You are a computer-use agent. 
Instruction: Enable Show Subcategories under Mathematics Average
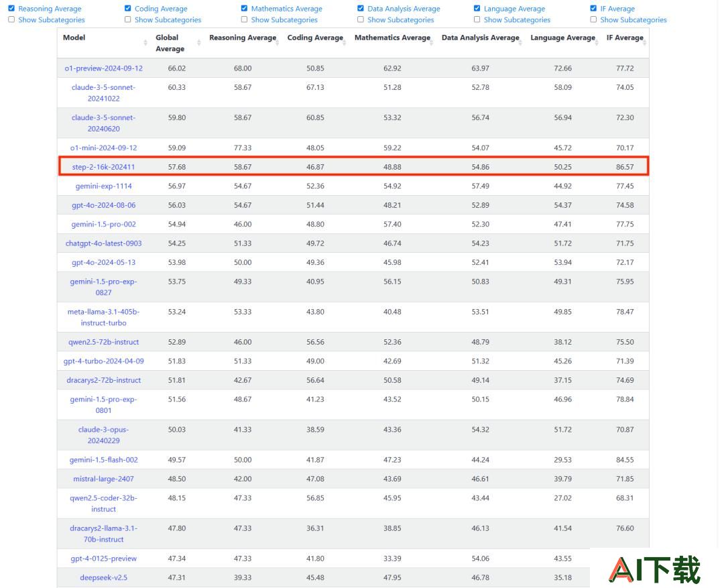(x=244, y=19)
